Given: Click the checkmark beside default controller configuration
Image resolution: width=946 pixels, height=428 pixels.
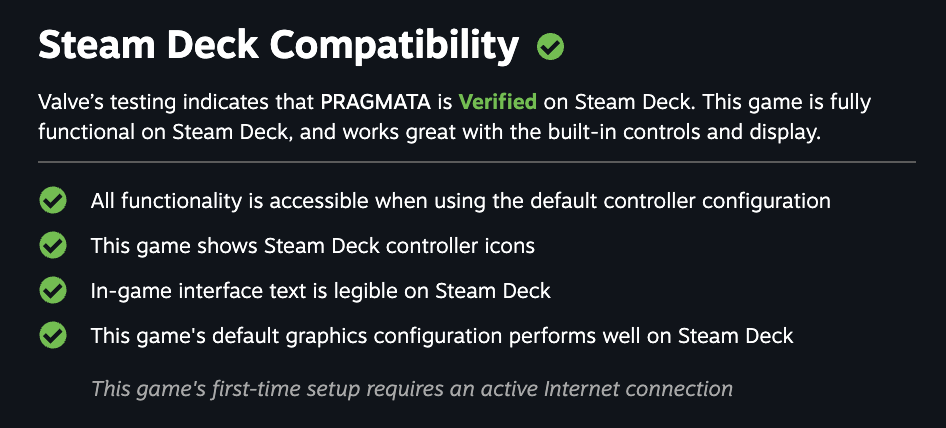Looking at the screenshot, I should pyautogui.click(x=52, y=201).
